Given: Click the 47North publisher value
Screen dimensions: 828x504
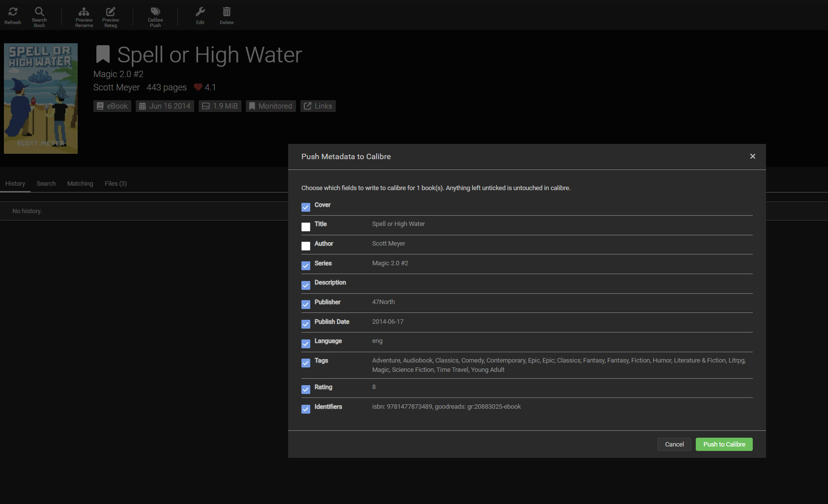Looking at the screenshot, I should (x=384, y=302).
